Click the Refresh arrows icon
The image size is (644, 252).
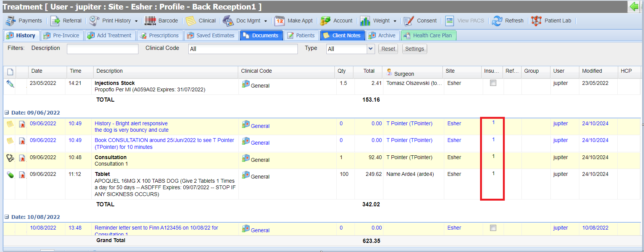point(497,21)
